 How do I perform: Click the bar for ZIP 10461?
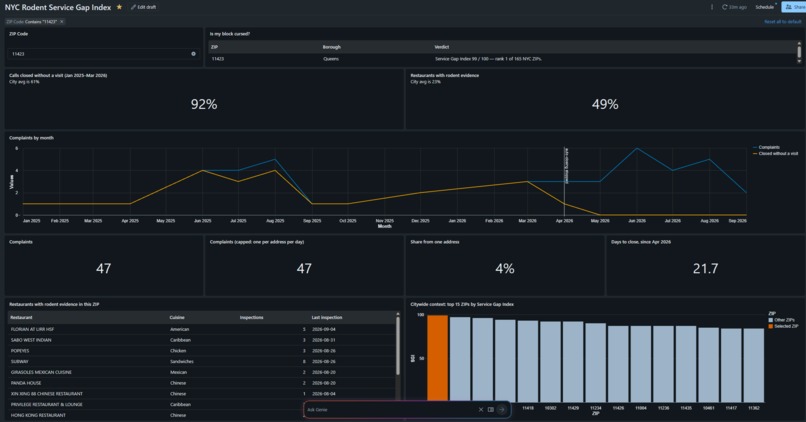[x=709, y=364]
